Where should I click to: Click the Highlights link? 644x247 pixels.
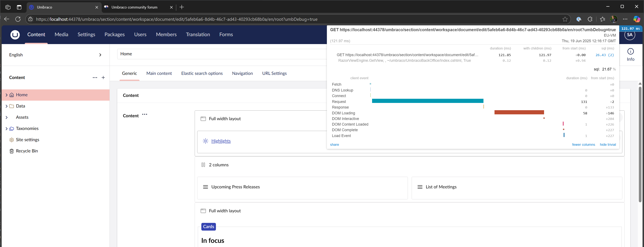tap(221, 141)
